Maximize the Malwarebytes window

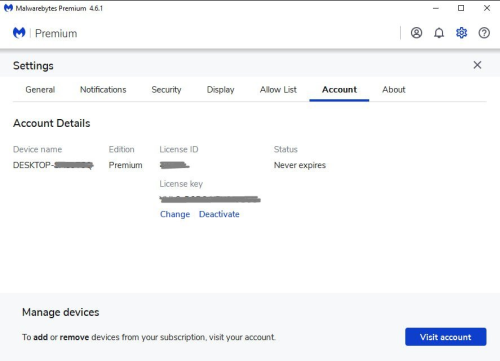pyautogui.click(x=461, y=8)
